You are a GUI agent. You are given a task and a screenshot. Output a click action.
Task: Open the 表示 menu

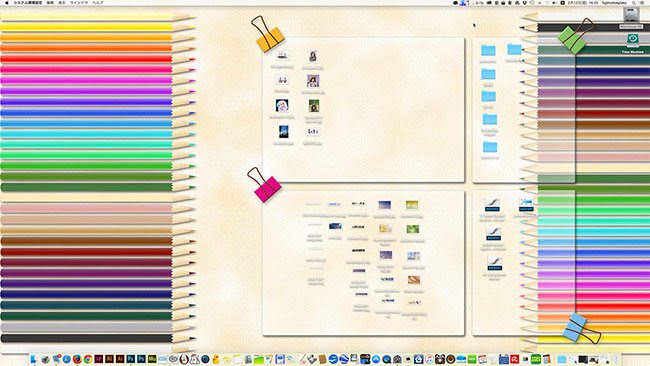(x=62, y=2)
